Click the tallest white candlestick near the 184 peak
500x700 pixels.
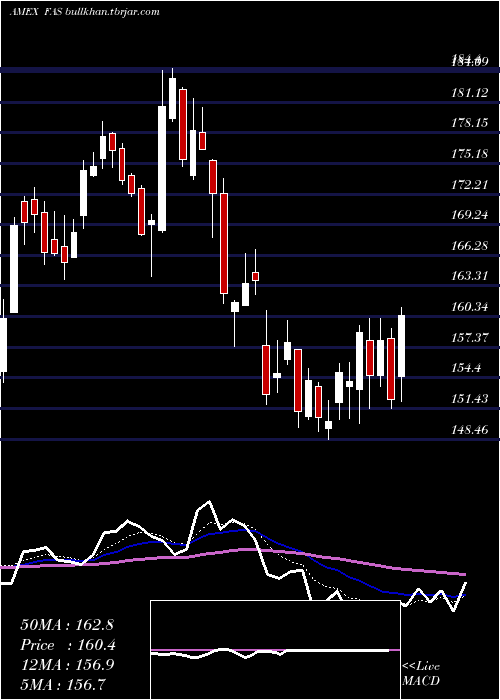[x=162, y=168]
